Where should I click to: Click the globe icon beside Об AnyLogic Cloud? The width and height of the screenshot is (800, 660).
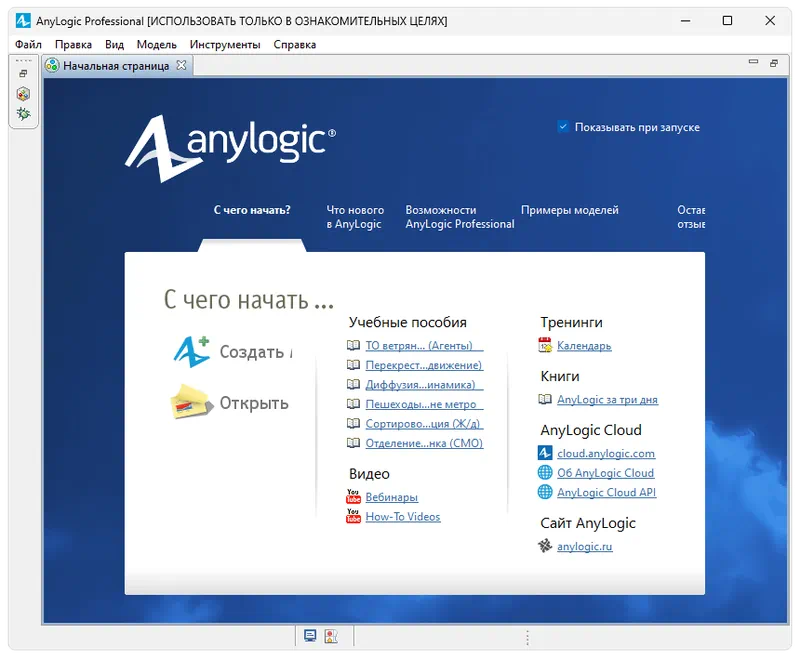pyautogui.click(x=545, y=472)
